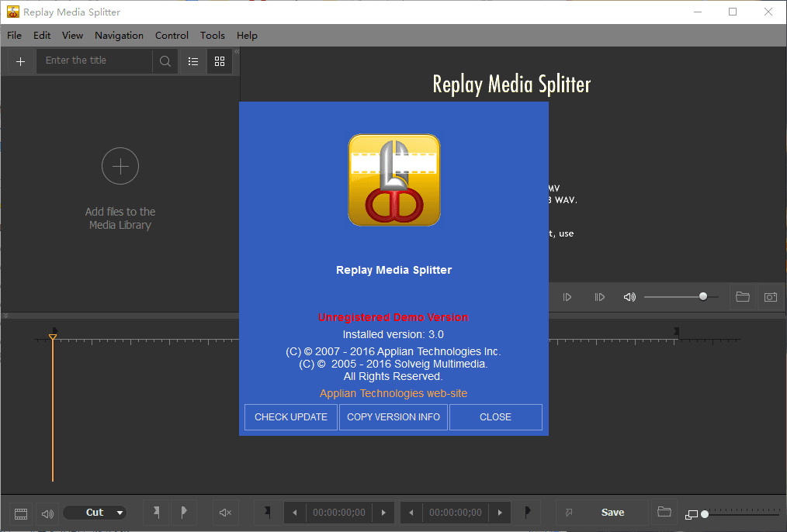Click the mute selection speaker-x icon

point(225,513)
